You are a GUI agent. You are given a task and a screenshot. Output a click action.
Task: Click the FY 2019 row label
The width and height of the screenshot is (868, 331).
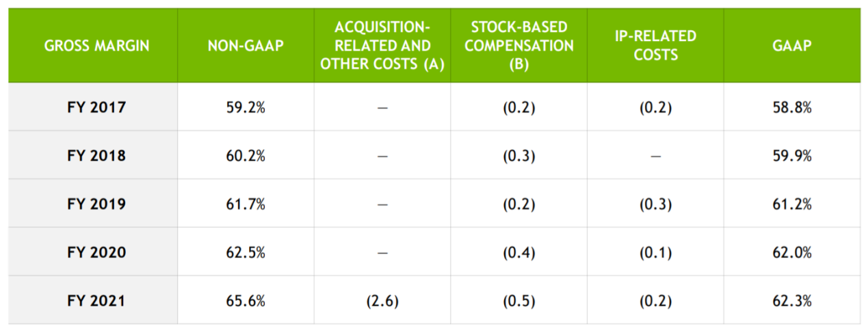(96, 204)
